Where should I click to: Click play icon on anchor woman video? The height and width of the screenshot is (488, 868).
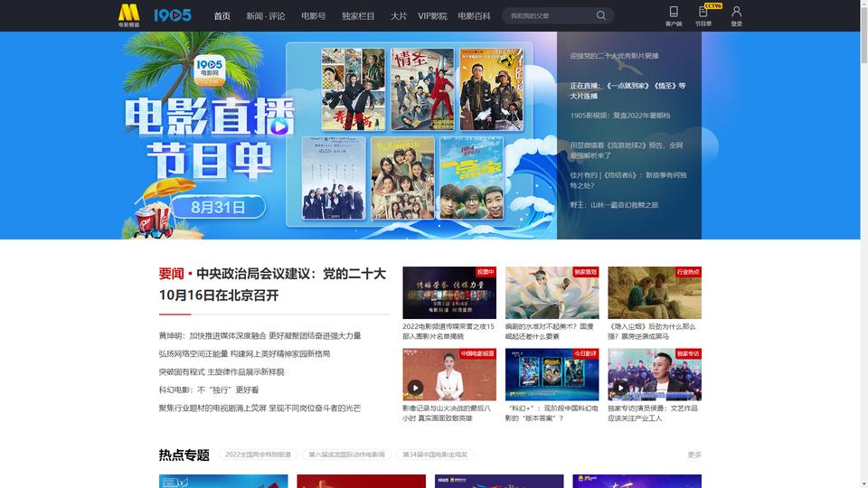pyautogui.click(x=416, y=388)
